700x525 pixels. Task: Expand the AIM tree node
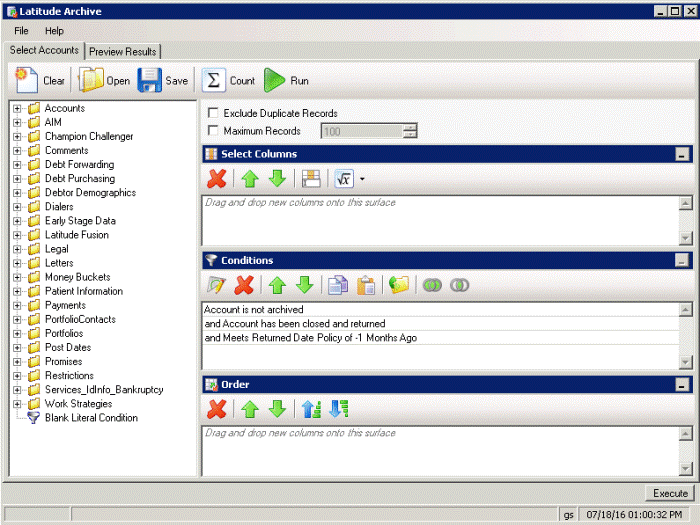click(x=17, y=122)
